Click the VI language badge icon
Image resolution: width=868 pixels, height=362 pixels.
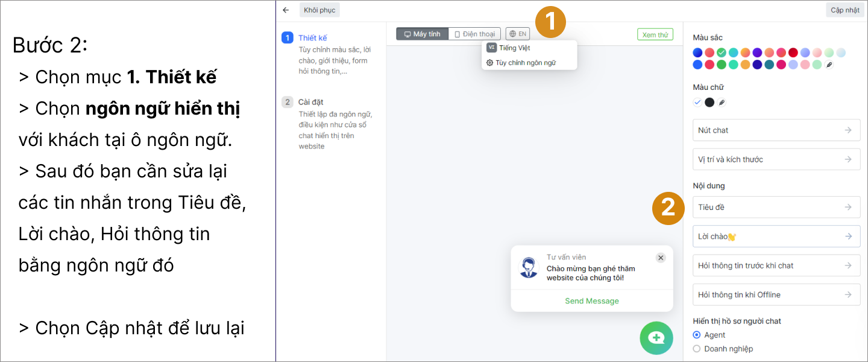click(491, 48)
